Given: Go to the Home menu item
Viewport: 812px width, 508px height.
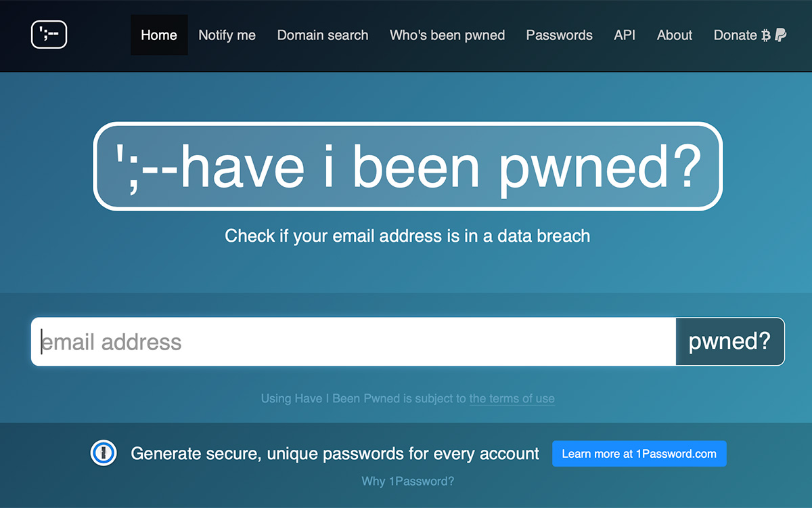Looking at the screenshot, I should pos(159,35).
